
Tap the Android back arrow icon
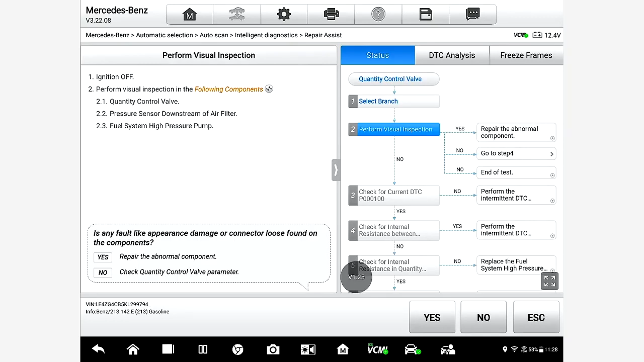(98, 349)
